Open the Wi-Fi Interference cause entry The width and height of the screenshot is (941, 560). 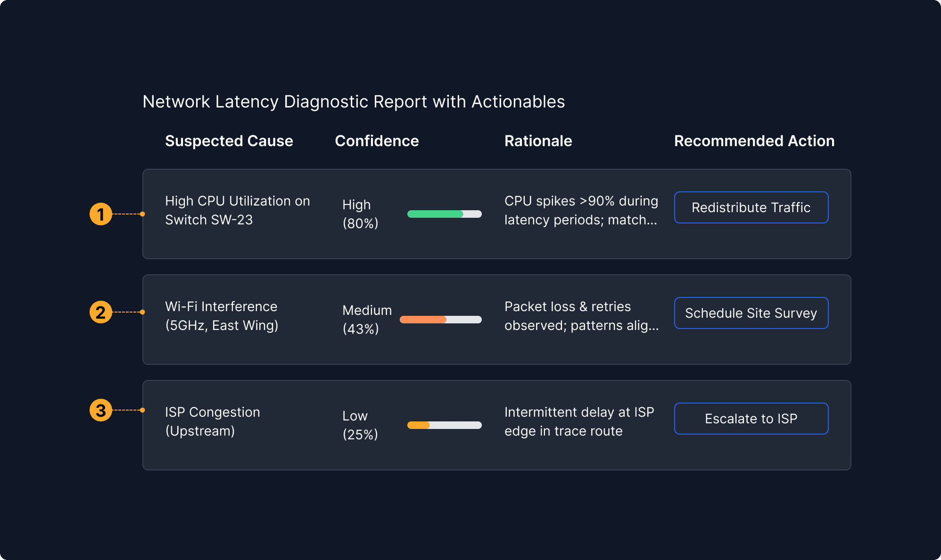(222, 316)
